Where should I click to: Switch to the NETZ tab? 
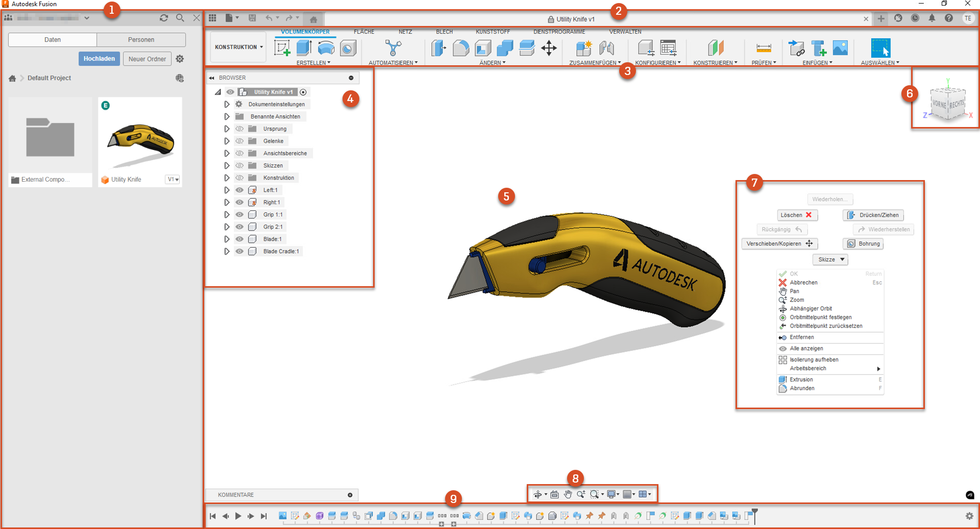[405, 32]
